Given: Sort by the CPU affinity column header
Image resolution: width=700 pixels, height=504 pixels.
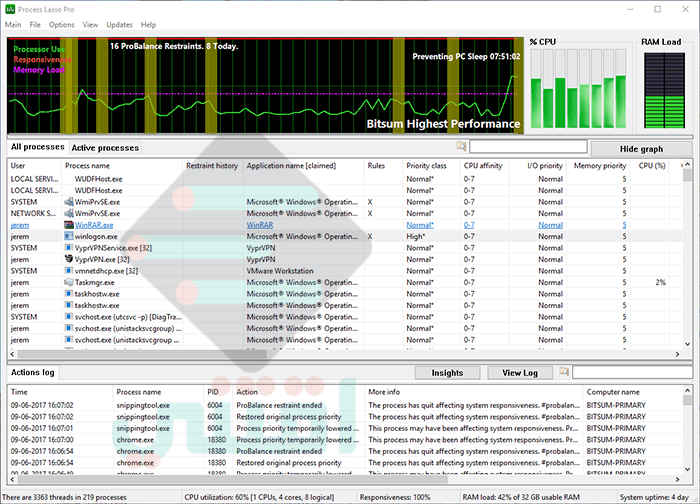Looking at the screenshot, I should [x=484, y=166].
